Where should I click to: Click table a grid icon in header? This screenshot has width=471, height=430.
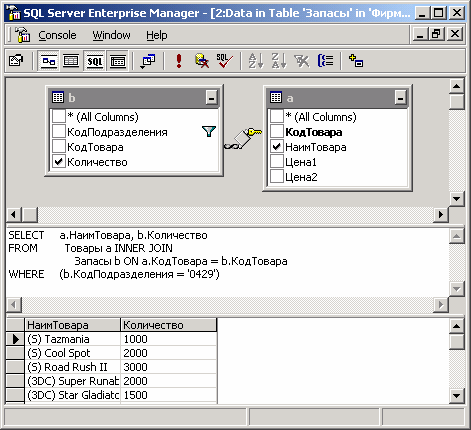tap(276, 97)
